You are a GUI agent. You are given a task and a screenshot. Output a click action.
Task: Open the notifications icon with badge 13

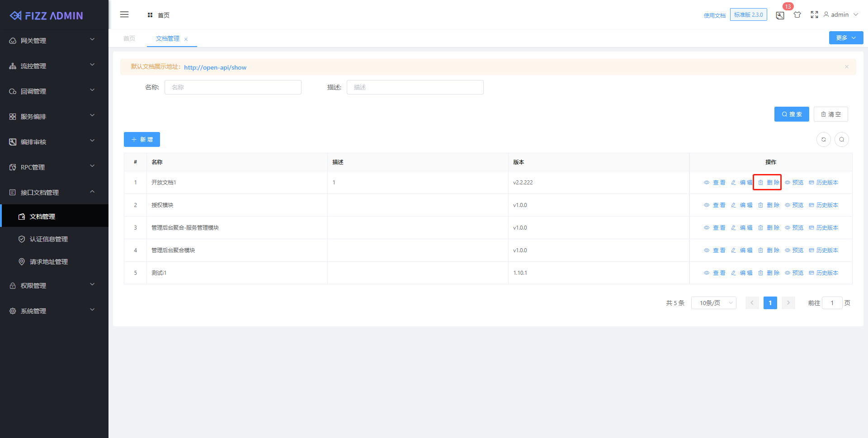(x=780, y=15)
